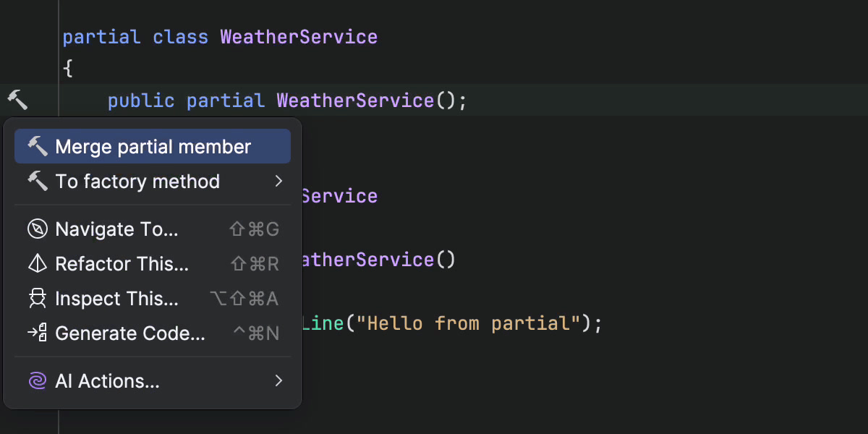868x434 pixels.
Task: Click the refactor icon next to Refactor This
Action: (x=38, y=263)
